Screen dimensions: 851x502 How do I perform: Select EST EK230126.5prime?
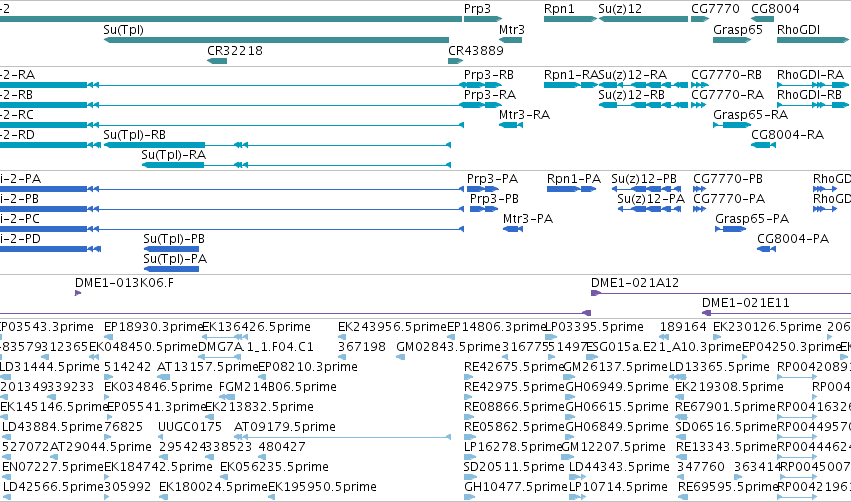[x=767, y=327]
